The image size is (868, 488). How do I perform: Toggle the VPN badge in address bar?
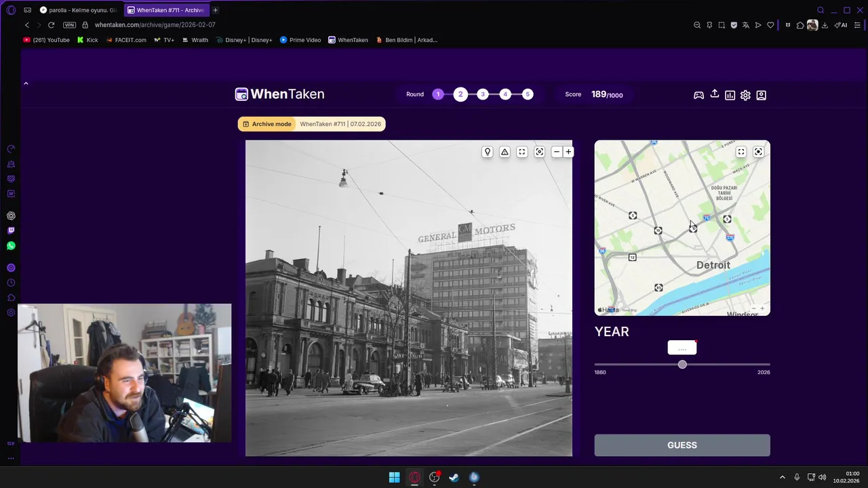coord(69,25)
